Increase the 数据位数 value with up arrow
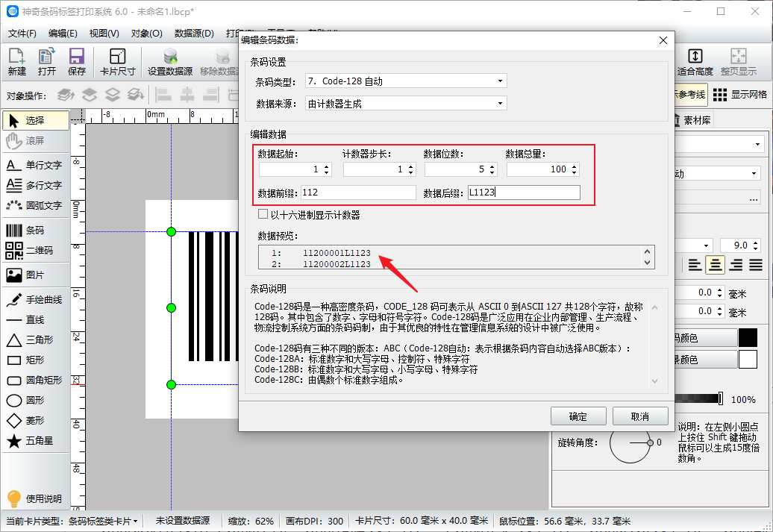The image size is (773, 532). point(492,166)
